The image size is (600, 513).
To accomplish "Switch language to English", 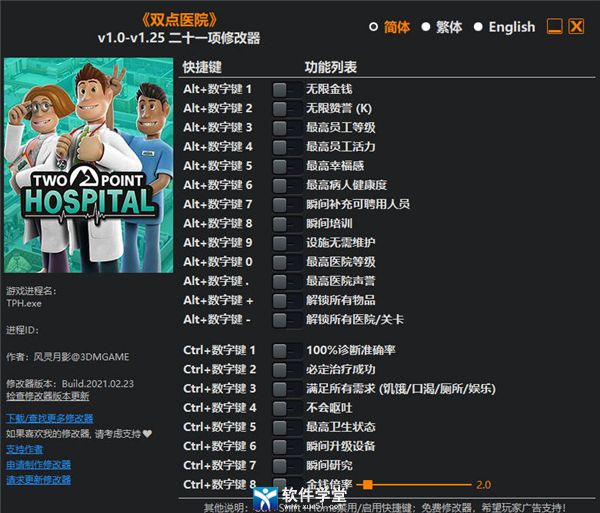I will point(478,27).
